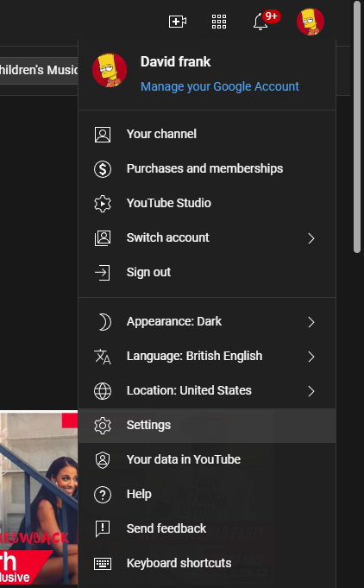Click the page vertical scrollbar thumb
Image resolution: width=364 pixels, height=588 pixels.
[357, 128]
